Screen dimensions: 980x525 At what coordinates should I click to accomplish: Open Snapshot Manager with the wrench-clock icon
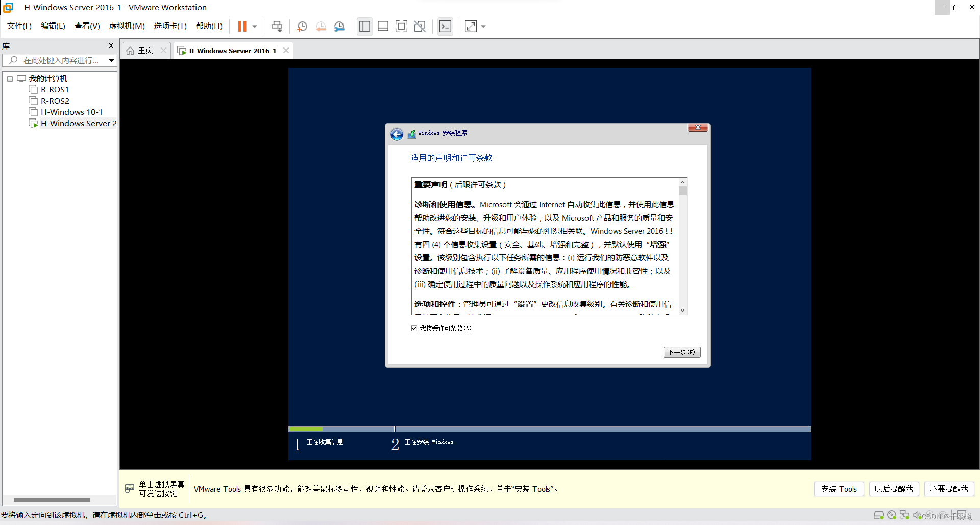pyautogui.click(x=339, y=26)
